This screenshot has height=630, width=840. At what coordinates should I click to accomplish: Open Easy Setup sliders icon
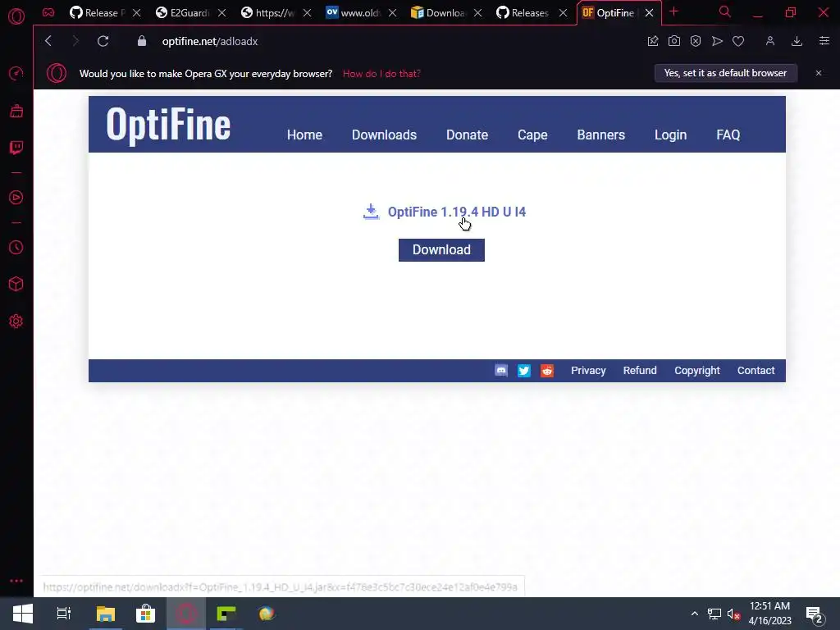click(824, 41)
